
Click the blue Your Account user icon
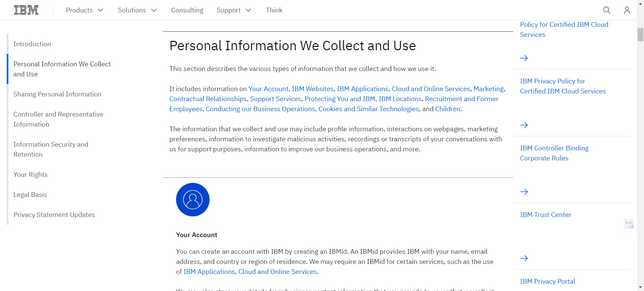193,200
